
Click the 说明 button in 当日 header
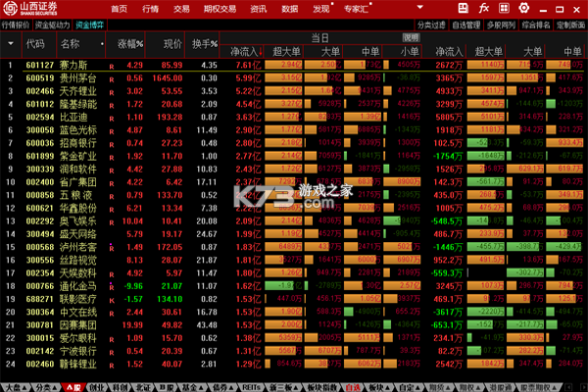[411, 37]
